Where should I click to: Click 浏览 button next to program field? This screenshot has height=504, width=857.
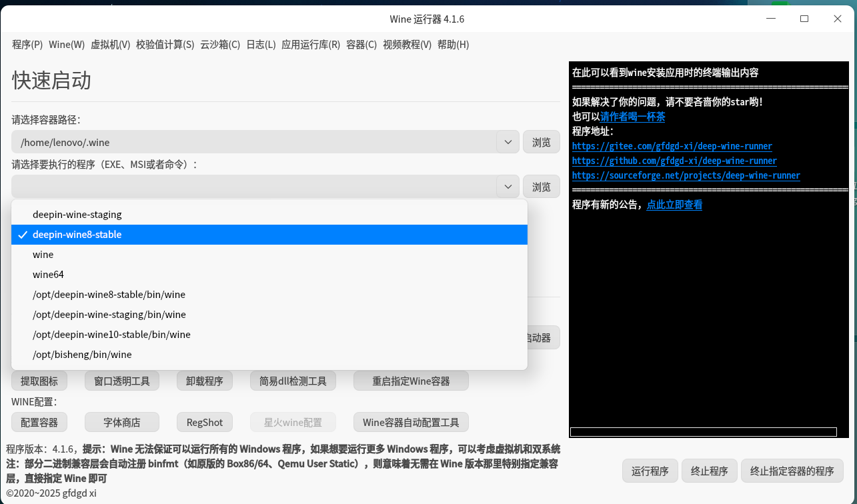pos(542,187)
